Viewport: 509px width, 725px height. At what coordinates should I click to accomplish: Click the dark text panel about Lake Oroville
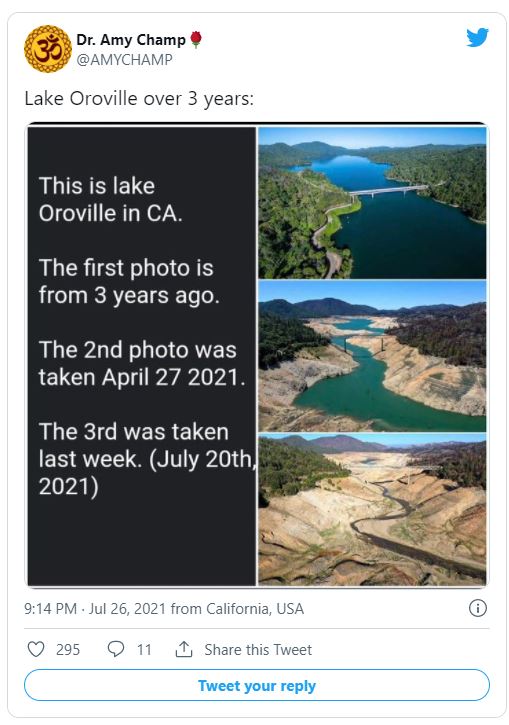click(x=141, y=356)
